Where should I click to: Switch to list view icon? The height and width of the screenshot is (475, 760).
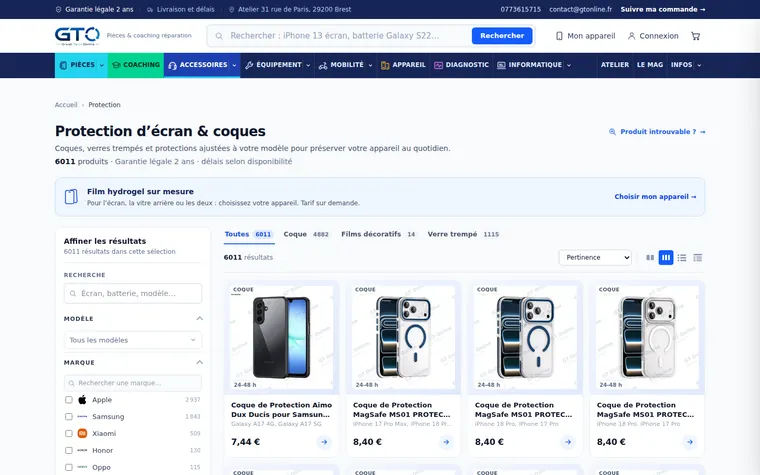tap(681, 258)
